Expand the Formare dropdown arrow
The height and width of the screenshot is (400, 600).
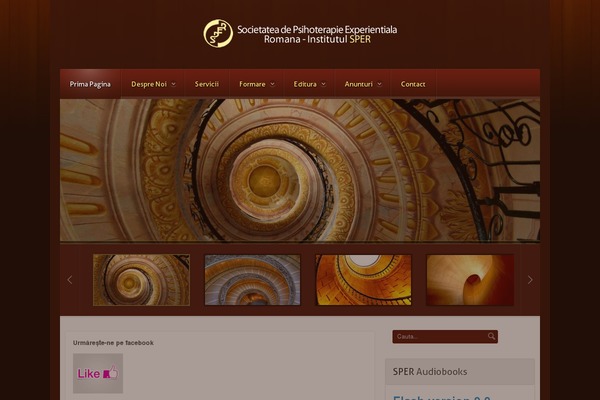(272, 84)
